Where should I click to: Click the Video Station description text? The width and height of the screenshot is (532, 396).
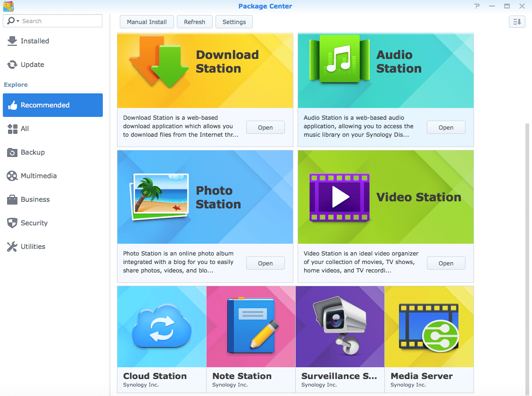(x=361, y=262)
